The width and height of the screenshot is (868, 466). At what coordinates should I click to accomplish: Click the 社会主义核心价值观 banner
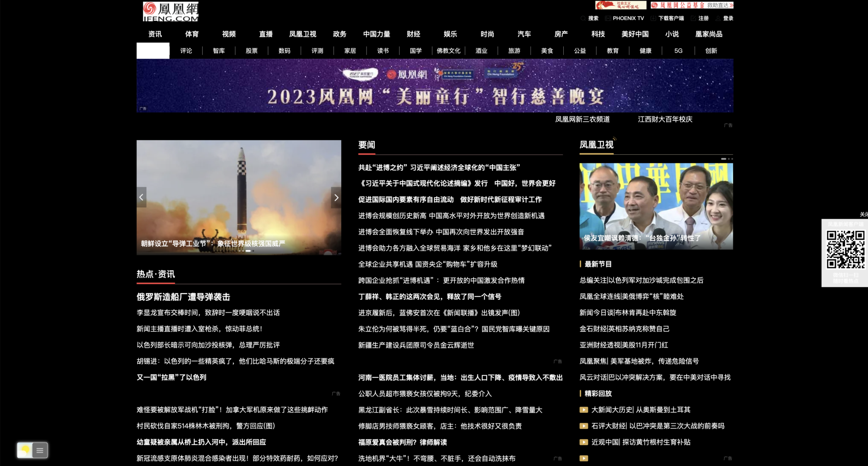click(x=621, y=5)
